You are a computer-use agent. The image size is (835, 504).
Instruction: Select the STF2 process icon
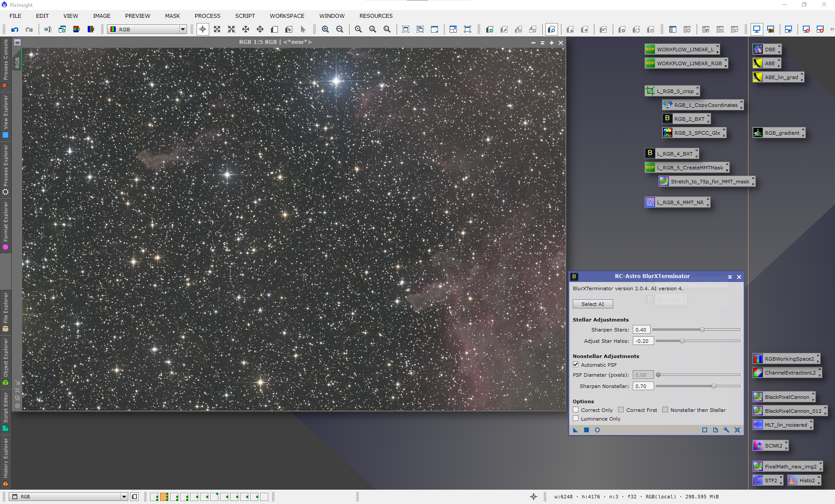coord(768,481)
